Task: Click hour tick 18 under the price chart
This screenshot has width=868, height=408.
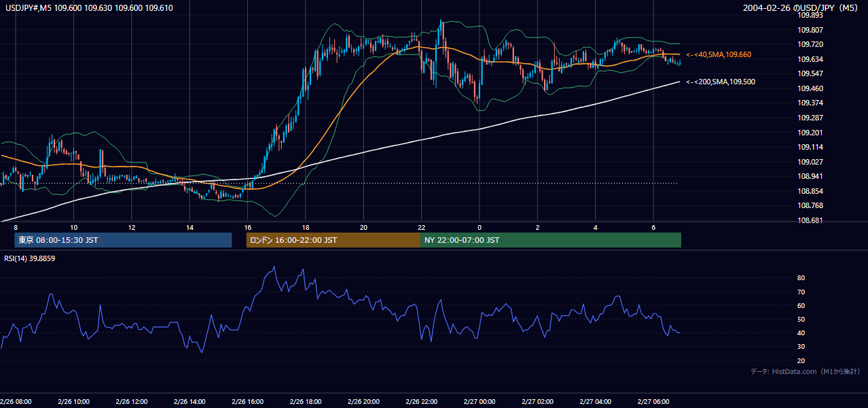Action: 306,227
